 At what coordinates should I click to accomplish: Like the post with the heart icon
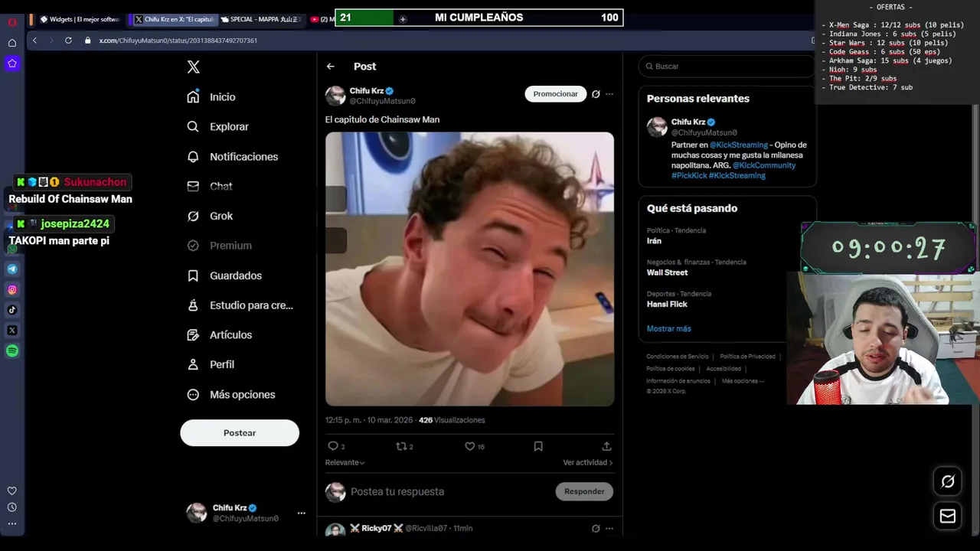pyautogui.click(x=470, y=446)
